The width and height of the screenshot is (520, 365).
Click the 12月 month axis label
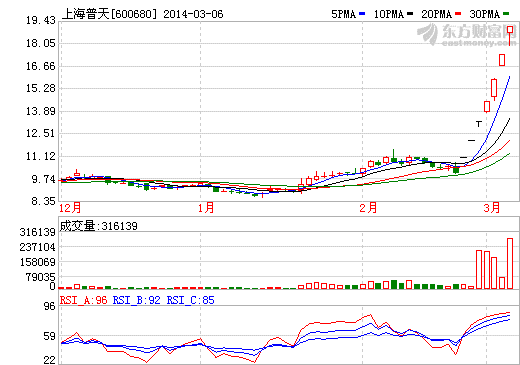70,208
